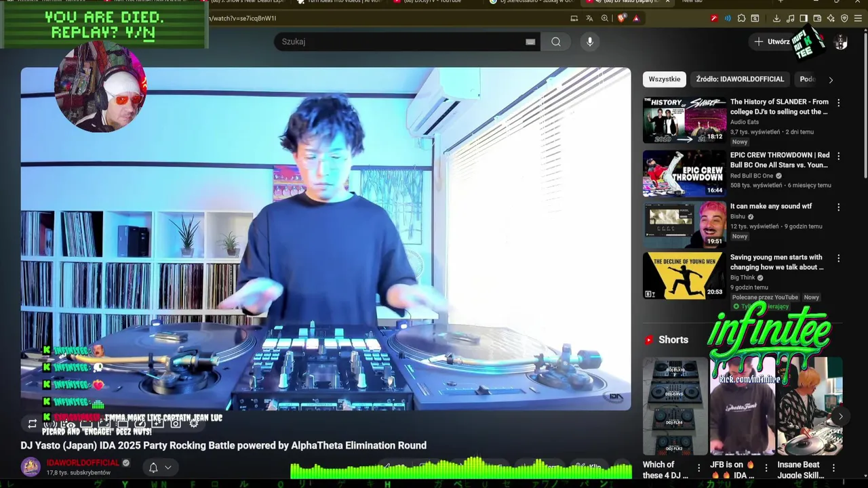Select the partially visible 'Podo' filter chip
The height and width of the screenshot is (488, 868).
coord(807,79)
